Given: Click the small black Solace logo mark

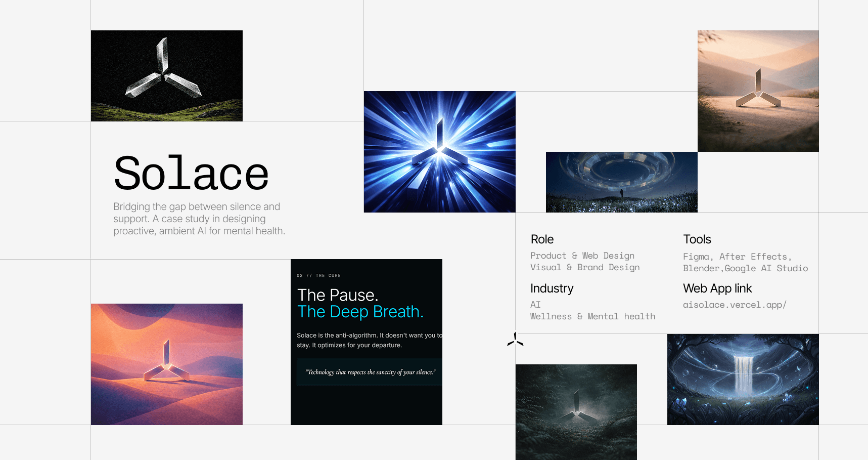Looking at the screenshot, I should coord(515,339).
